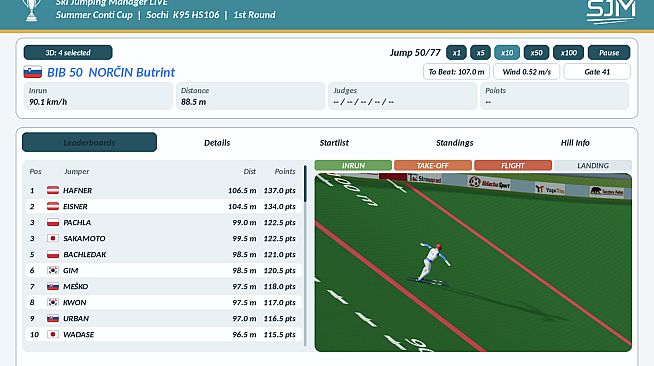Open the Standings tab
This screenshot has width=654, height=366.
[x=455, y=143]
